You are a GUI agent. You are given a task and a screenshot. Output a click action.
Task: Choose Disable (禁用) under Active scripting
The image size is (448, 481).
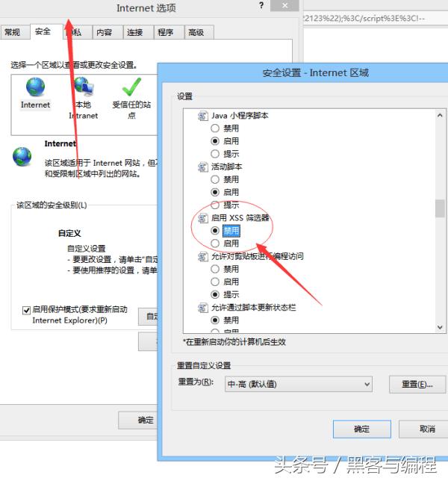[x=215, y=179]
